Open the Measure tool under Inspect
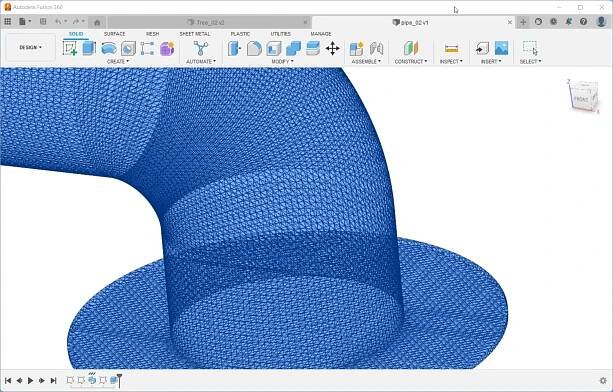The image size is (613, 392). tap(451, 48)
